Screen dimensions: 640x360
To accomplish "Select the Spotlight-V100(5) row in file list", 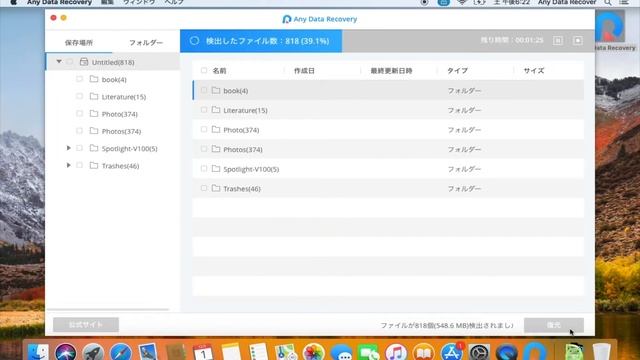I will click(x=388, y=169).
